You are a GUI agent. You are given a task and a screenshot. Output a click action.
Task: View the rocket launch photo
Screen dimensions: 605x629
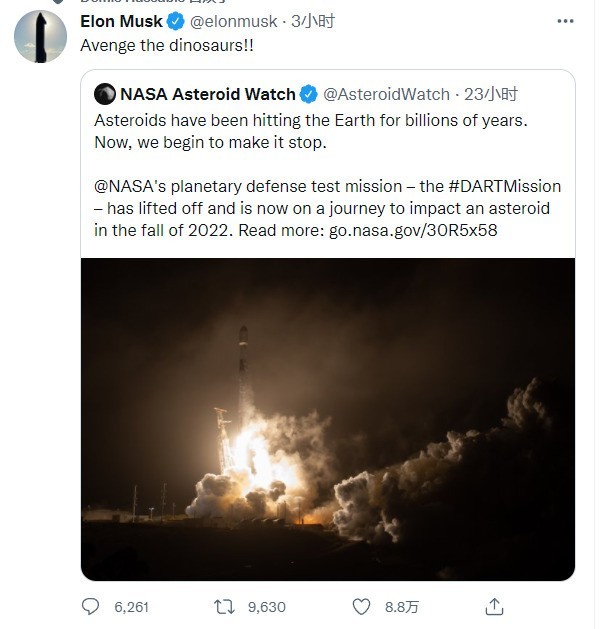(x=328, y=419)
